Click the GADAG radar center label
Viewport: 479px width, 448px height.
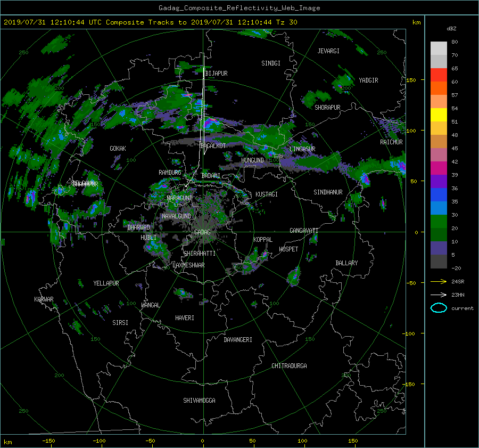click(x=202, y=232)
